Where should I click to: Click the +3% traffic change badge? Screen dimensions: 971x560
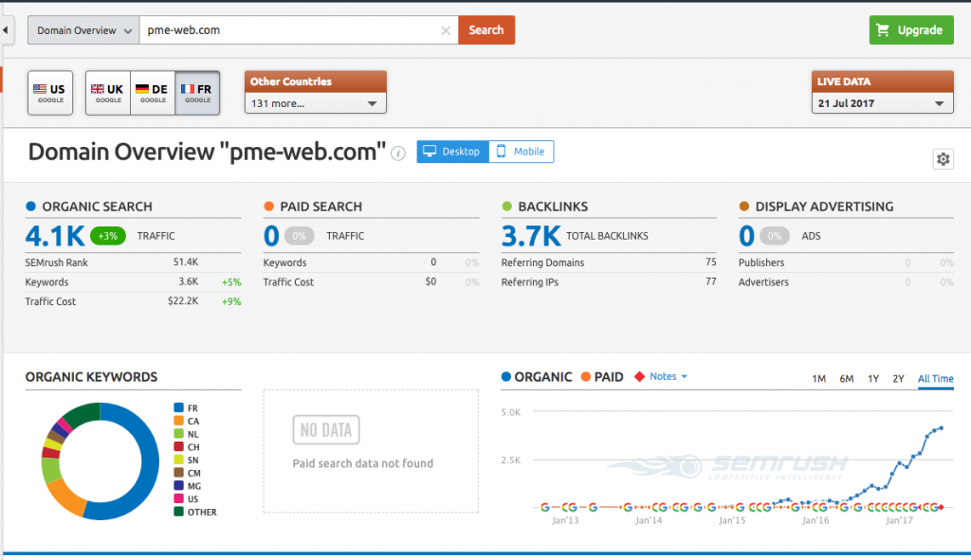(x=108, y=236)
